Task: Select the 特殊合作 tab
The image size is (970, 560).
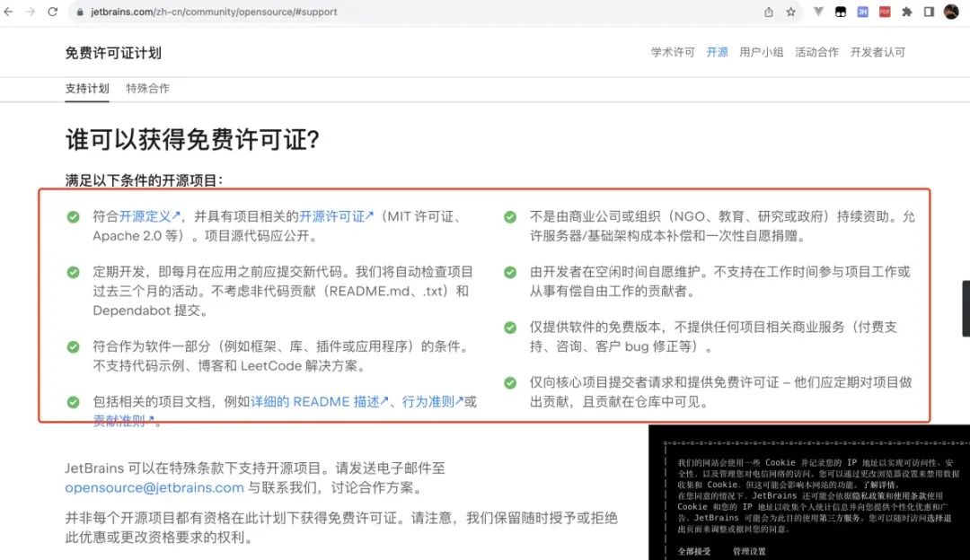Action: coord(148,88)
